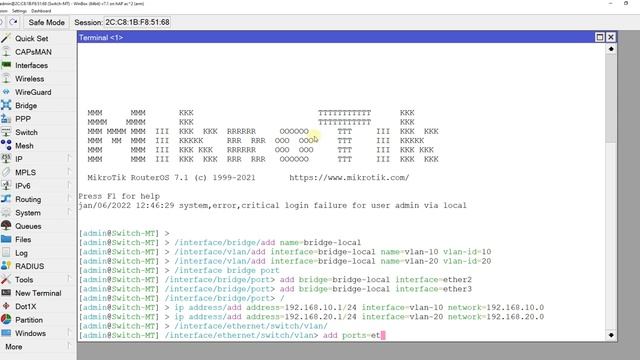Expand the System submenu arrow
Screen dimensions: 640x360
pyautogui.click(x=69, y=212)
